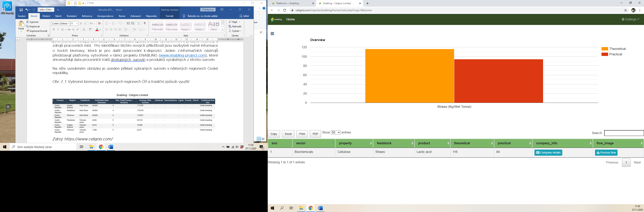Screen dimensions: 644x212
Task: Toggle bulleted list formatting
Action: click(x=106, y=24)
